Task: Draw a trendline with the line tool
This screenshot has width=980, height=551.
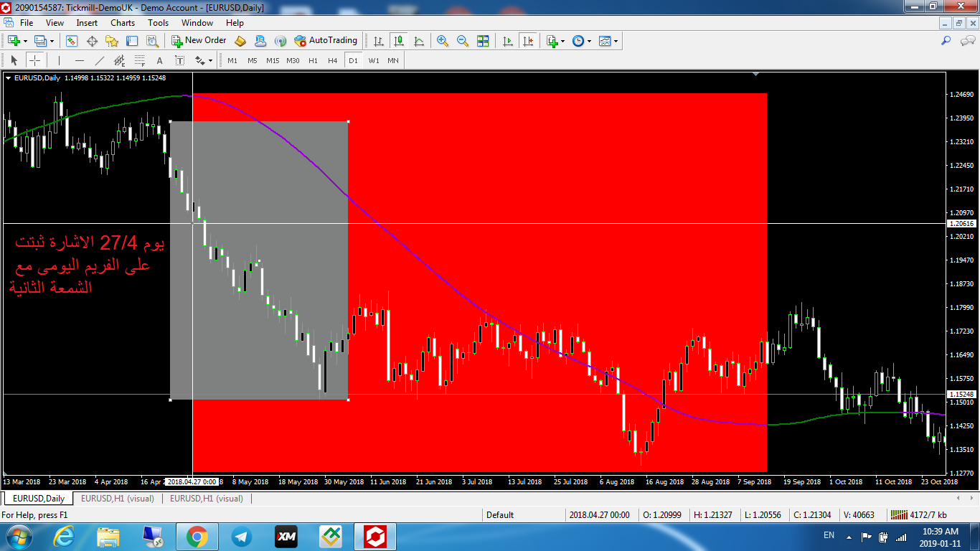Action: [x=100, y=60]
